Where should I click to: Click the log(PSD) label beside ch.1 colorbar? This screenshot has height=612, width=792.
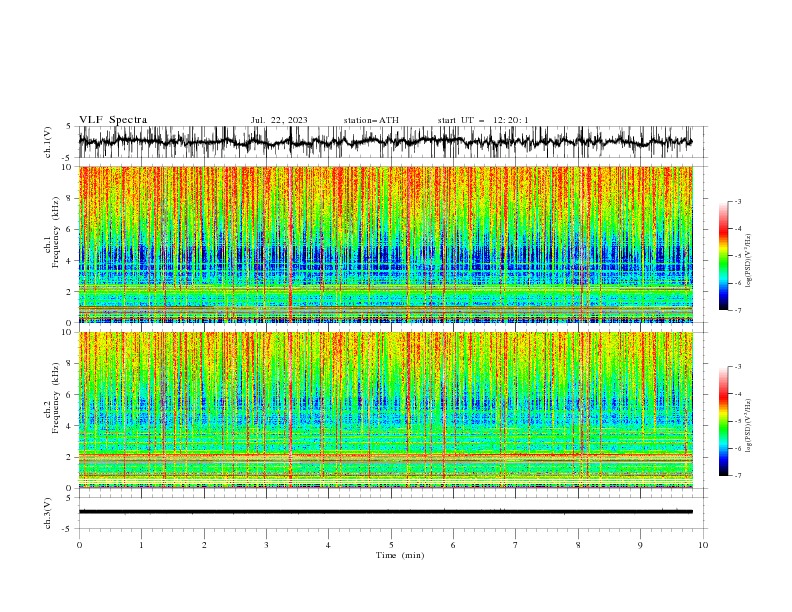(x=748, y=261)
